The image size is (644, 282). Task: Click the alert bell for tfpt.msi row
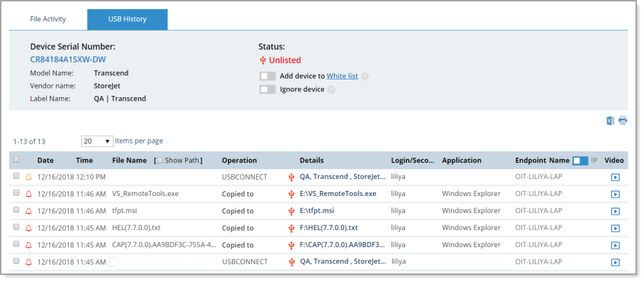click(x=28, y=211)
